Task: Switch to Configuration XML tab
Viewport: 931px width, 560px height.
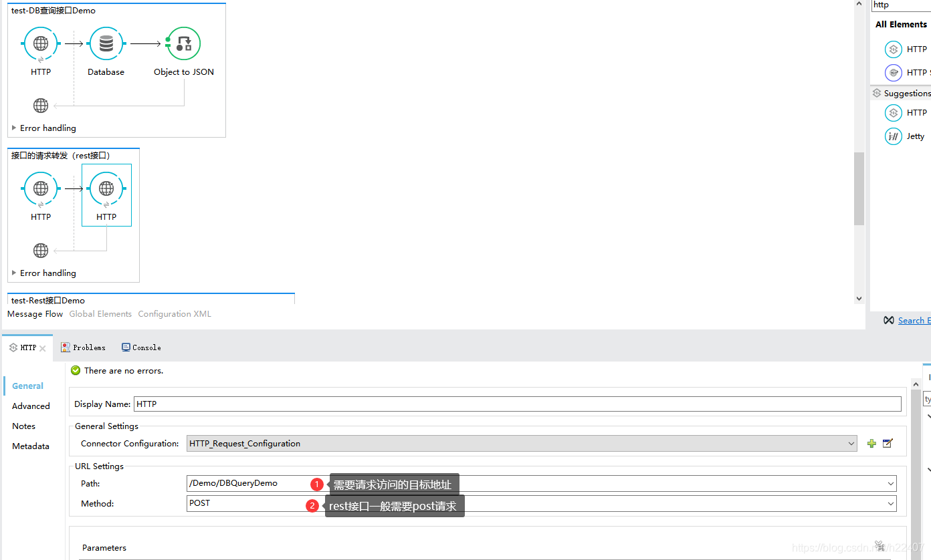Action: (175, 314)
